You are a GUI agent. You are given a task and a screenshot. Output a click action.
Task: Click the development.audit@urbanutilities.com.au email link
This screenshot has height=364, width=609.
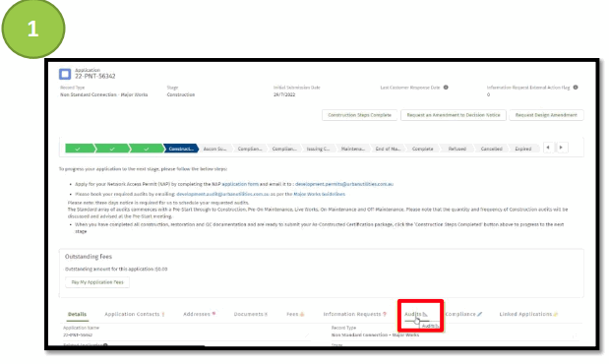tap(222, 194)
